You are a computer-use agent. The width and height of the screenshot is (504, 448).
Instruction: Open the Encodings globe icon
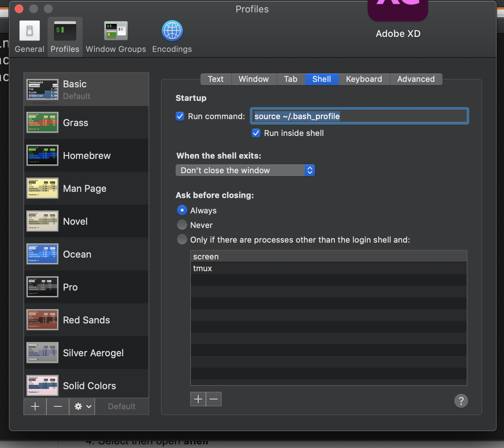click(172, 31)
